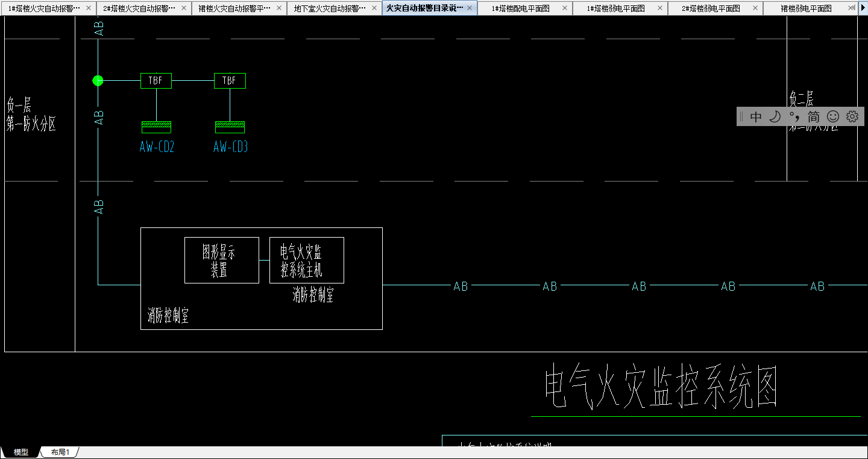868x459 pixels.
Task: Toggle 简 simplified character mode
Action: [x=814, y=117]
